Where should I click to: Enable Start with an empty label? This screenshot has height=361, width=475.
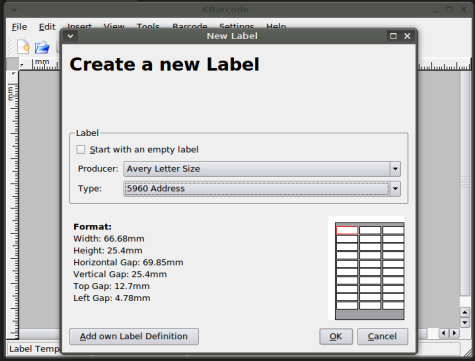tap(81, 149)
